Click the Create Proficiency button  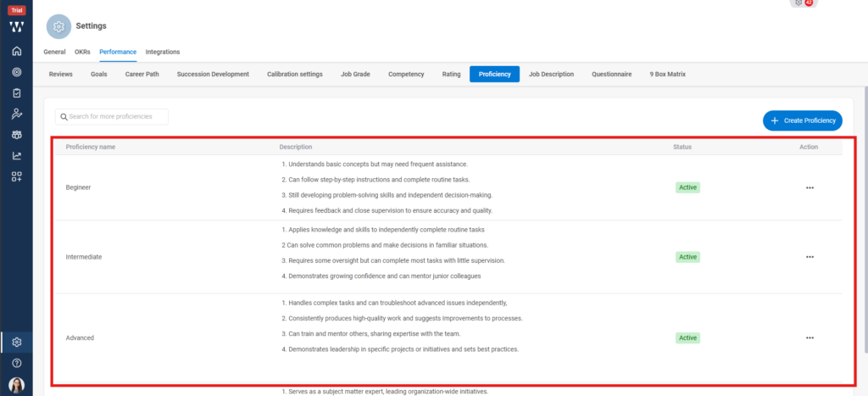(802, 120)
